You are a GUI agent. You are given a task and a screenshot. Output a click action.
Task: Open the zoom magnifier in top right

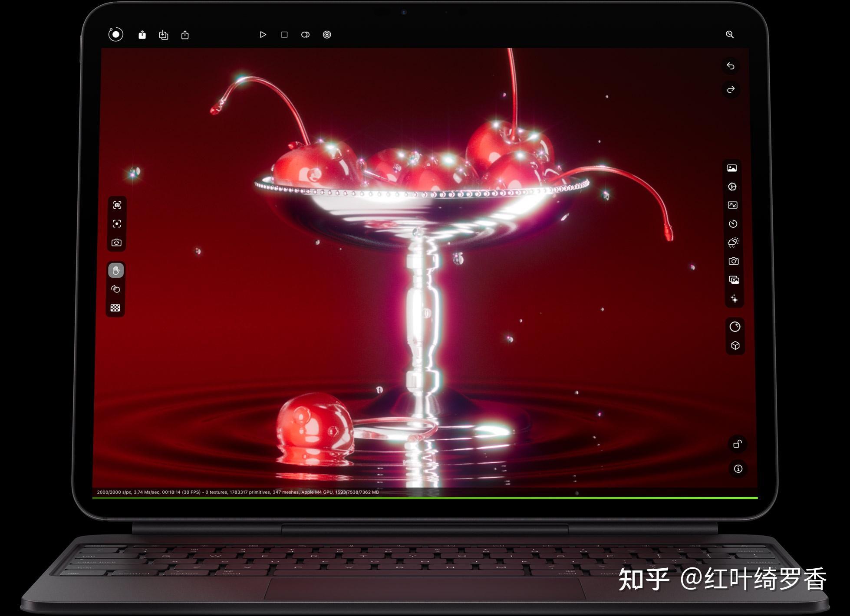pyautogui.click(x=729, y=34)
